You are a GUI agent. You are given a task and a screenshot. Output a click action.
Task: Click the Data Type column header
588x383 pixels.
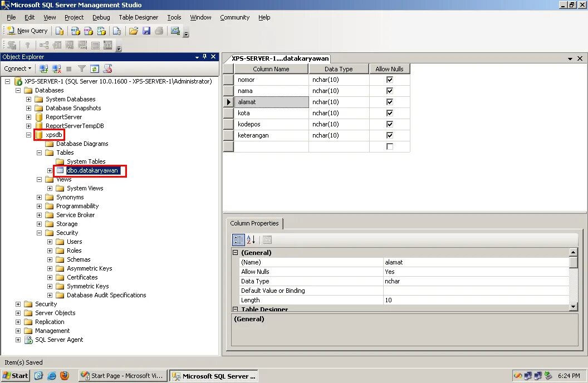[x=339, y=69]
